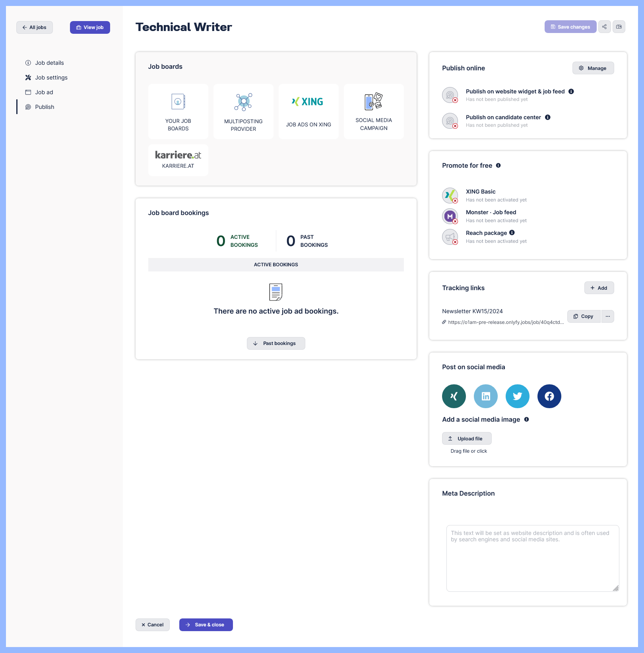Click the preview icon next to share

tap(619, 27)
